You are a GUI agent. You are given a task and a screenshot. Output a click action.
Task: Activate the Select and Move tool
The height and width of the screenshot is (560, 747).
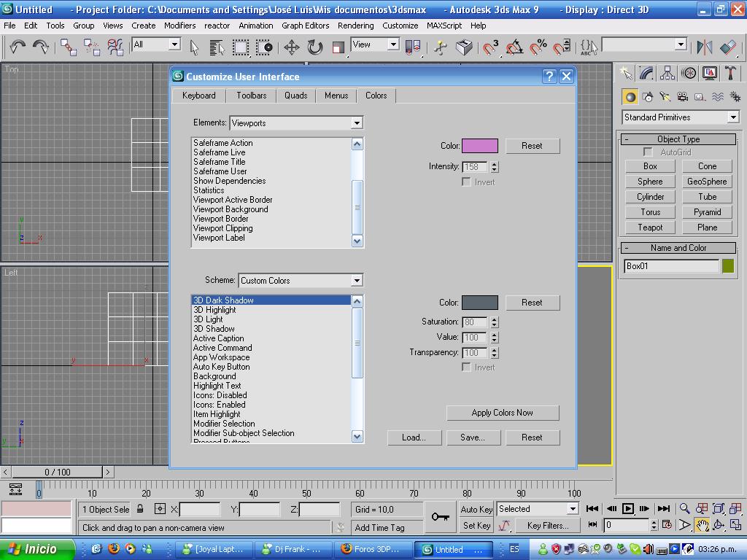[292, 47]
